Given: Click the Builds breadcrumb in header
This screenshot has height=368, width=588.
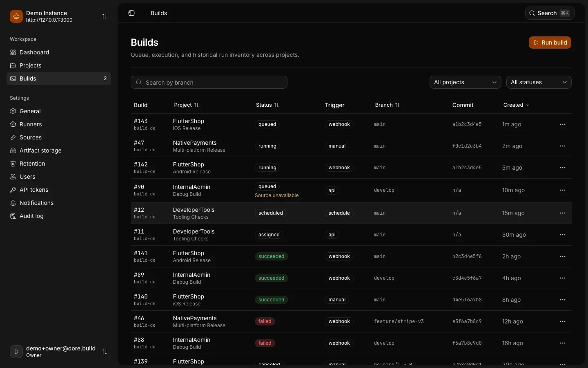Looking at the screenshot, I should (x=159, y=13).
